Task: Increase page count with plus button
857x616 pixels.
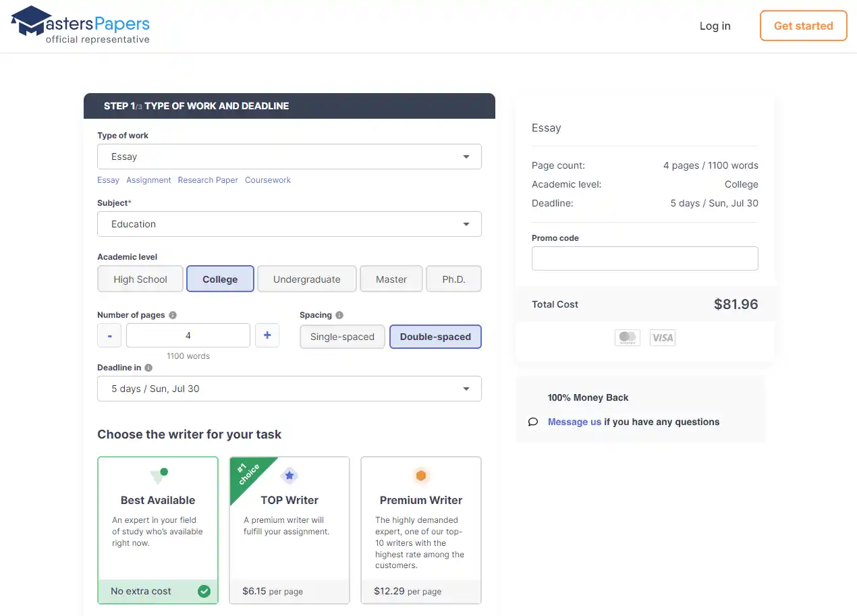Action: coord(267,335)
